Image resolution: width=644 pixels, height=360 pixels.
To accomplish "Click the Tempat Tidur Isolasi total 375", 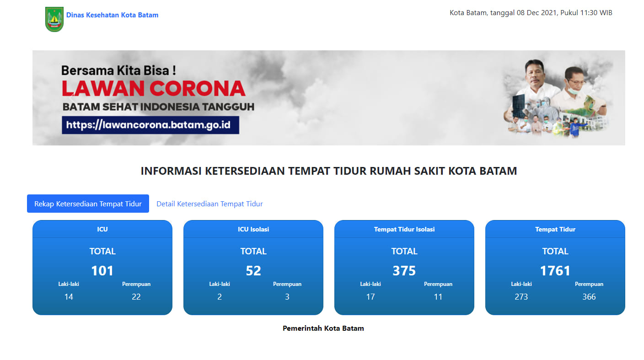I will pos(404,271).
